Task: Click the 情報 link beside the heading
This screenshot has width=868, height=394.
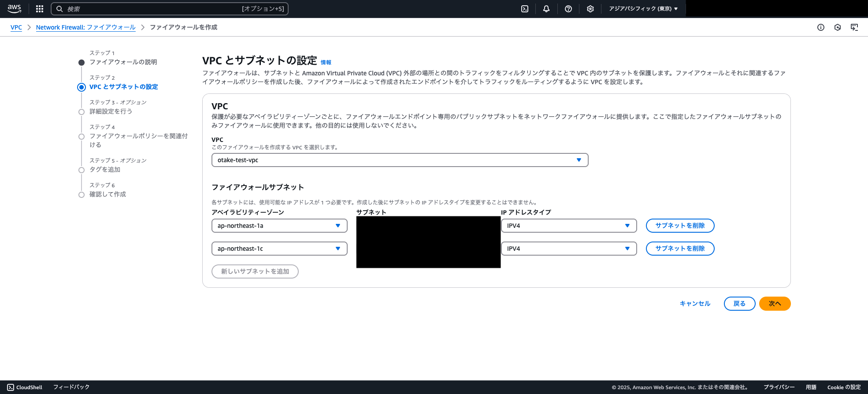Action: 326,63
